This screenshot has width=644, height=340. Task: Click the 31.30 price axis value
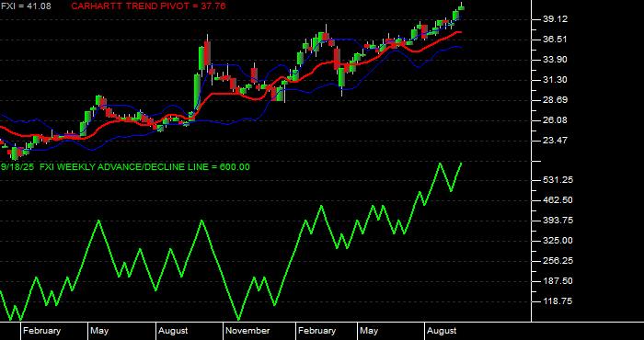(x=555, y=80)
